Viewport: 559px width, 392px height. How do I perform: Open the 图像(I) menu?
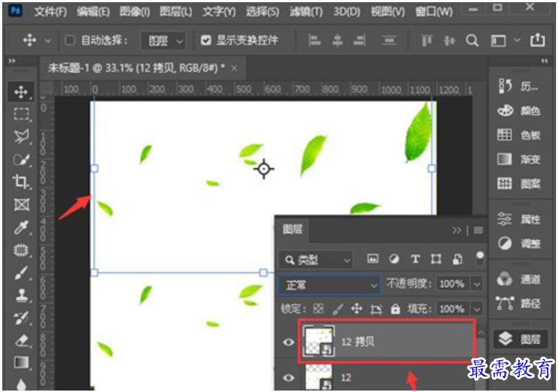point(134,11)
